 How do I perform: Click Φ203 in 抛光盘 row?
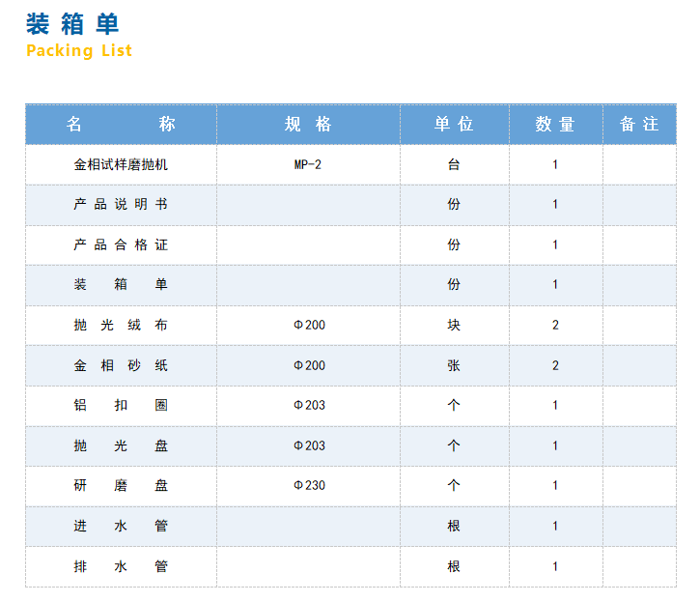[x=308, y=445]
